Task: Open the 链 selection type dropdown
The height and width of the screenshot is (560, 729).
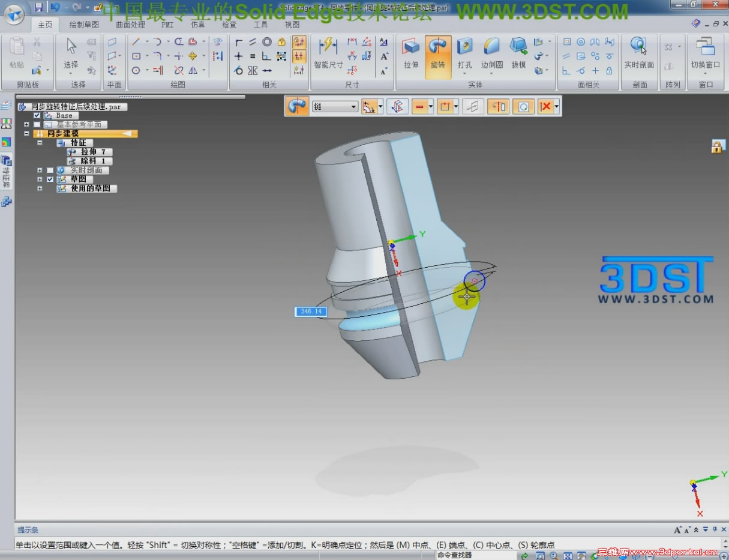Action: pyautogui.click(x=354, y=107)
